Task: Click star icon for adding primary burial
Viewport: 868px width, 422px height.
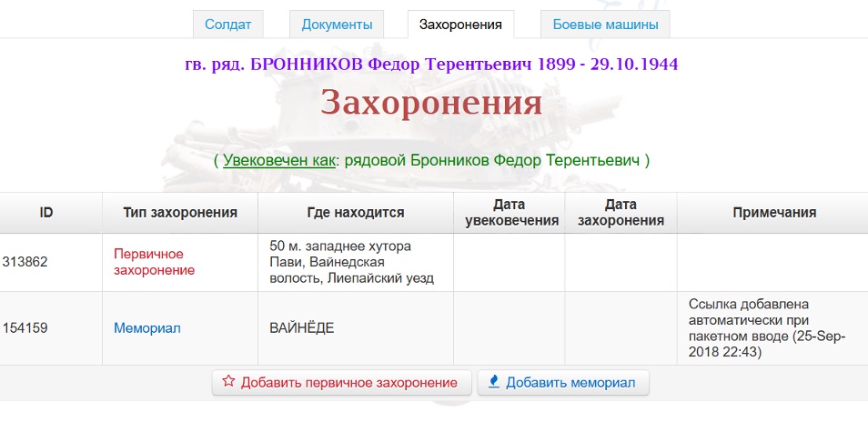Action: [x=229, y=382]
